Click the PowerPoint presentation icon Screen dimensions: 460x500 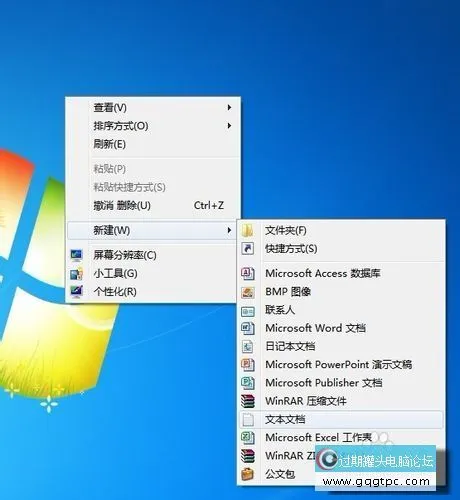(x=248, y=364)
